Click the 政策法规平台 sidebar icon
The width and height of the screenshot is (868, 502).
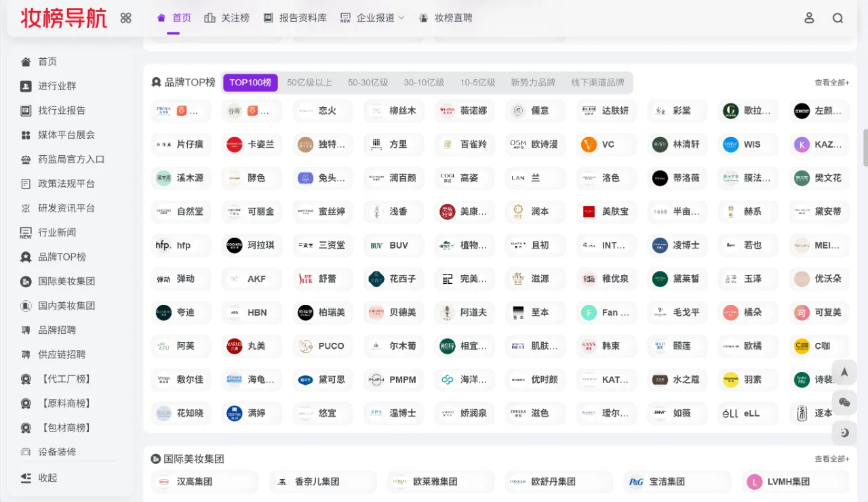coord(26,184)
